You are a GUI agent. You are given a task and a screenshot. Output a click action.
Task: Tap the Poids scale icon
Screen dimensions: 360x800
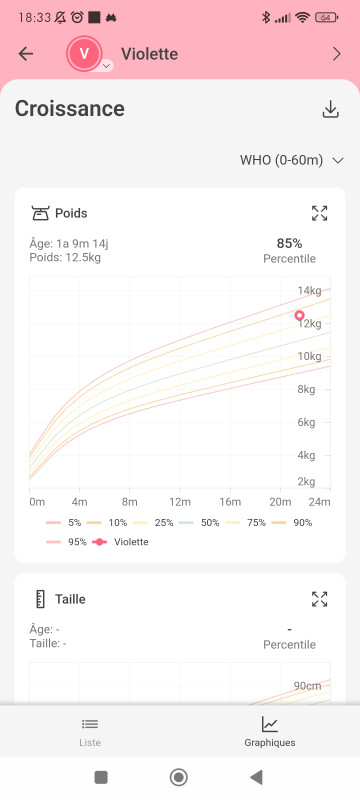point(39,213)
